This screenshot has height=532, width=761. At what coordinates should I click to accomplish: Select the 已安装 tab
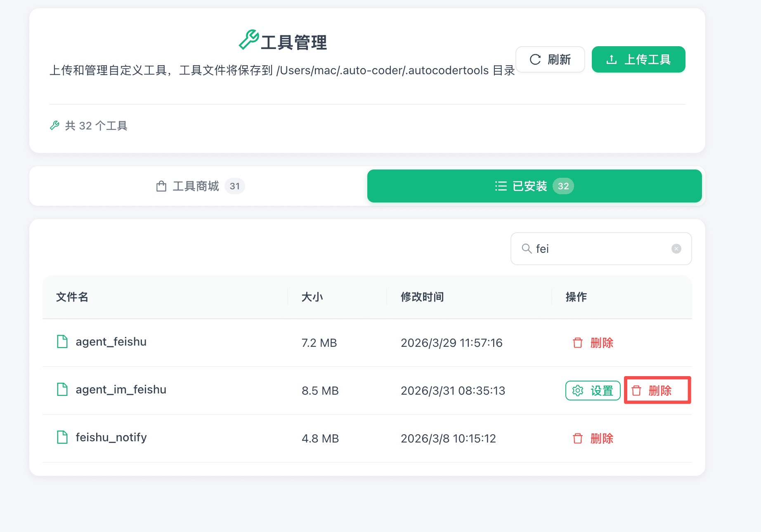(534, 186)
